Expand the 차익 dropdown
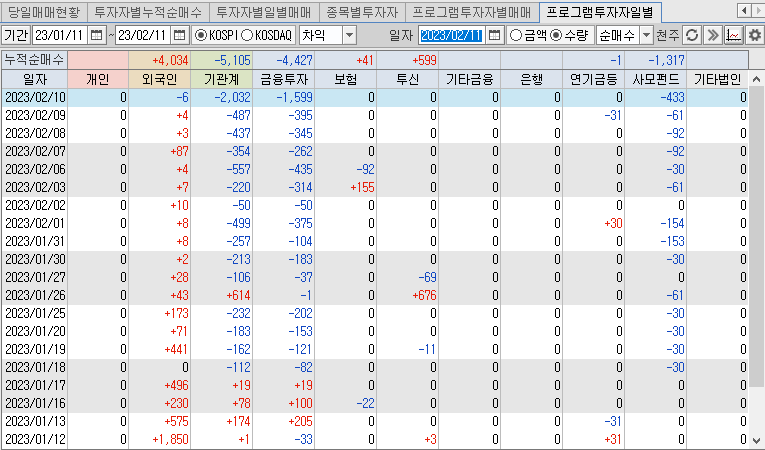The image size is (765, 450). pos(349,35)
